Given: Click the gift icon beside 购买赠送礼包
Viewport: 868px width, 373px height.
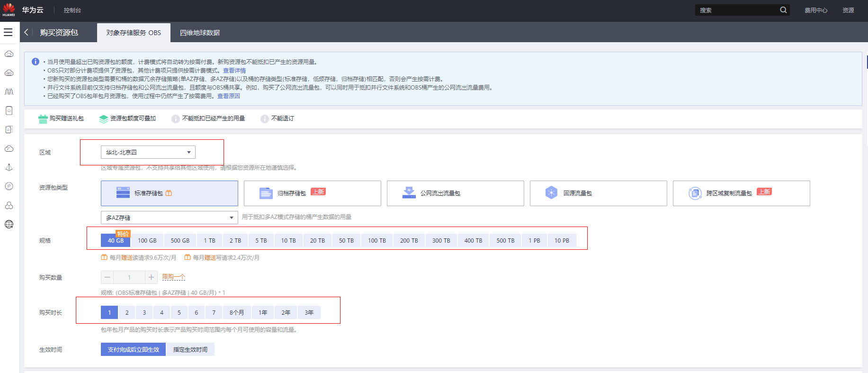Looking at the screenshot, I should (x=43, y=119).
